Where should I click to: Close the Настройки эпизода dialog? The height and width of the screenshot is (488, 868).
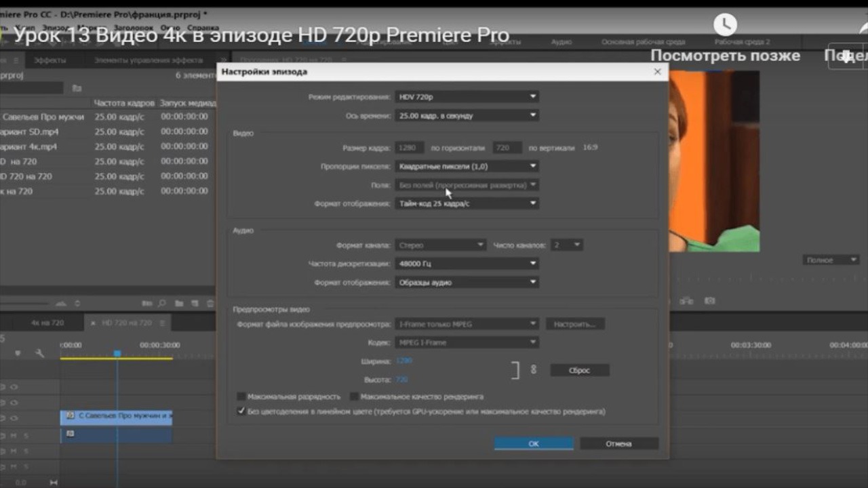(657, 71)
